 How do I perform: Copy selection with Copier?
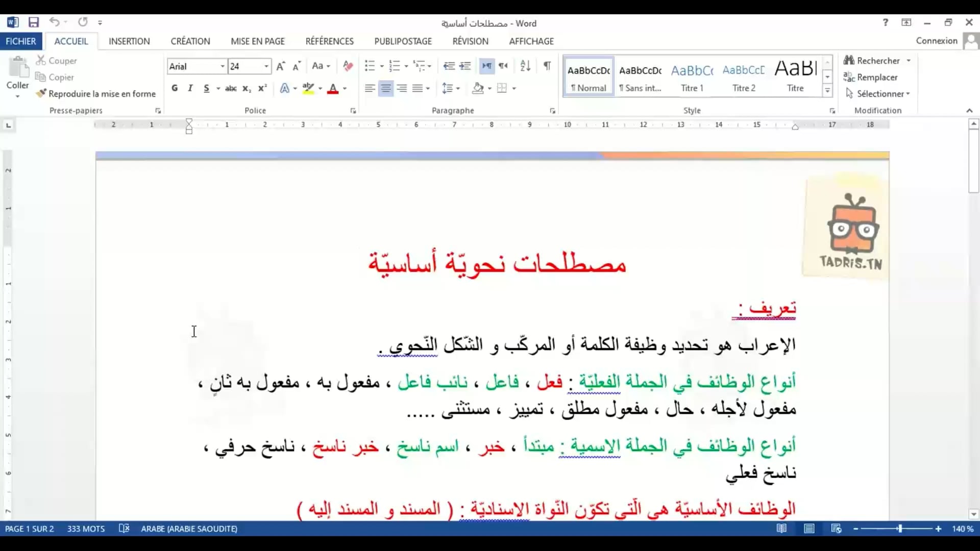pyautogui.click(x=55, y=77)
